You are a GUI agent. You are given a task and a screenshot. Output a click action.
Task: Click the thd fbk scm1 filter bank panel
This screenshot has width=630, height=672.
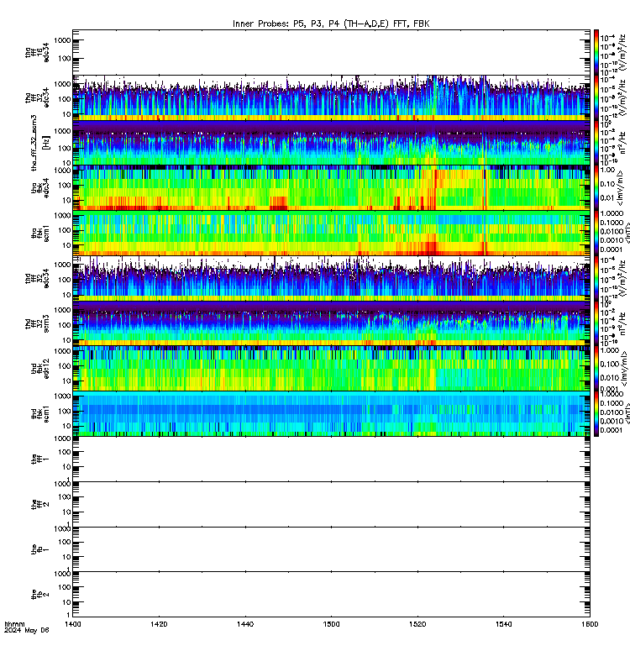[331, 413]
